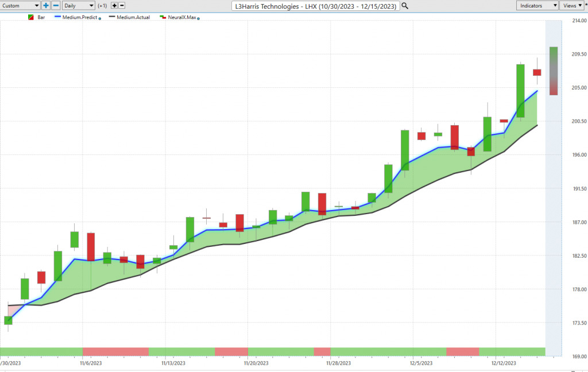Click the 191.50 price axis label
This screenshot has width=588, height=372.
click(579, 189)
